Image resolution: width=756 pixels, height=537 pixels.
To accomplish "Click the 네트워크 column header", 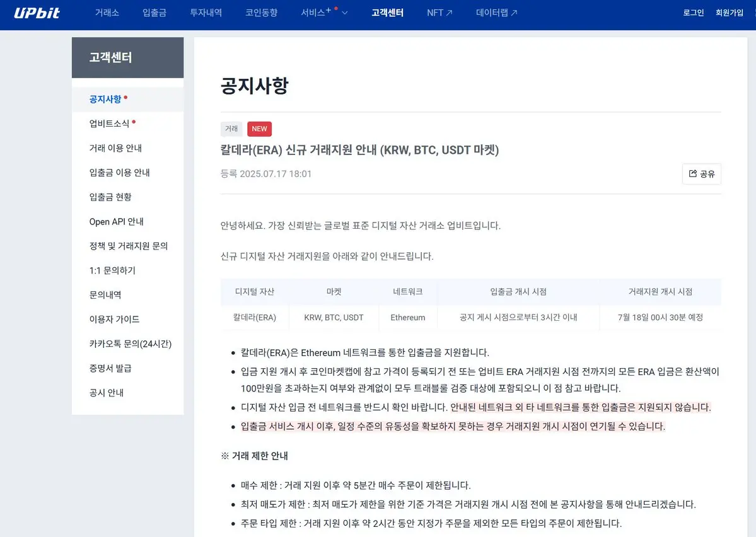I will pos(408,292).
